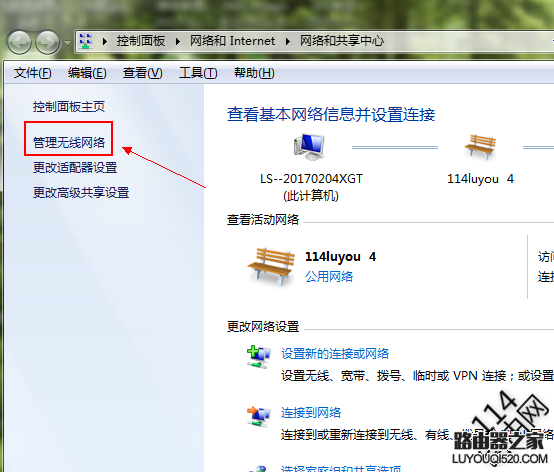The image size is (554, 472).
Task: Click the set up new connection icon
Action: pos(259,357)
